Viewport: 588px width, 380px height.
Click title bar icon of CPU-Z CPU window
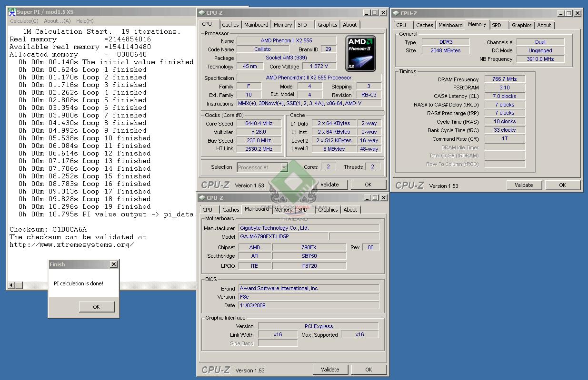201,13
